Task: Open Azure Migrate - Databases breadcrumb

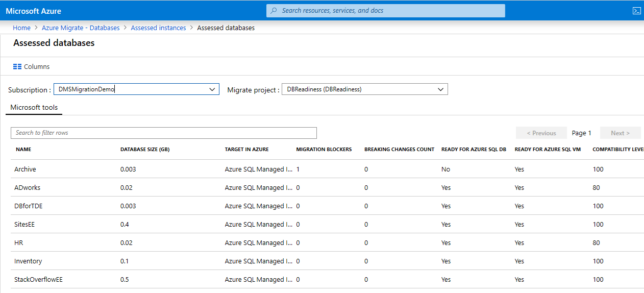Action: click(81, 28)
